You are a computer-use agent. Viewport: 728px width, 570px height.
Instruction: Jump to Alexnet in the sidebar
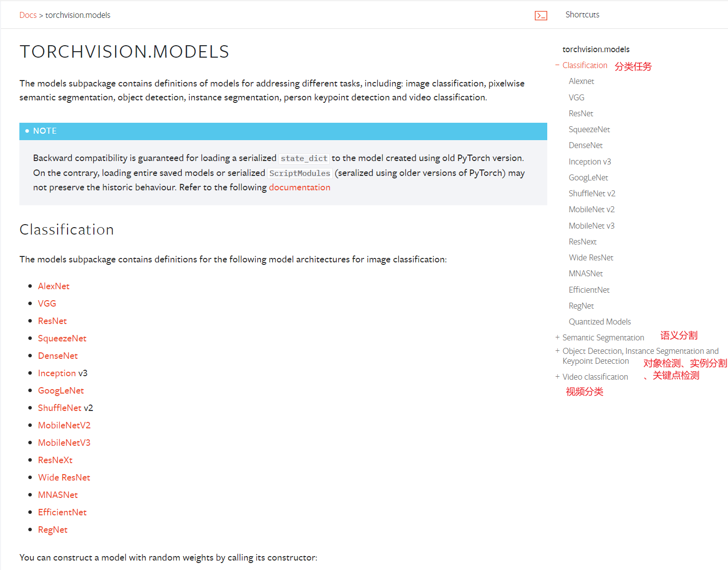[582, 81]
